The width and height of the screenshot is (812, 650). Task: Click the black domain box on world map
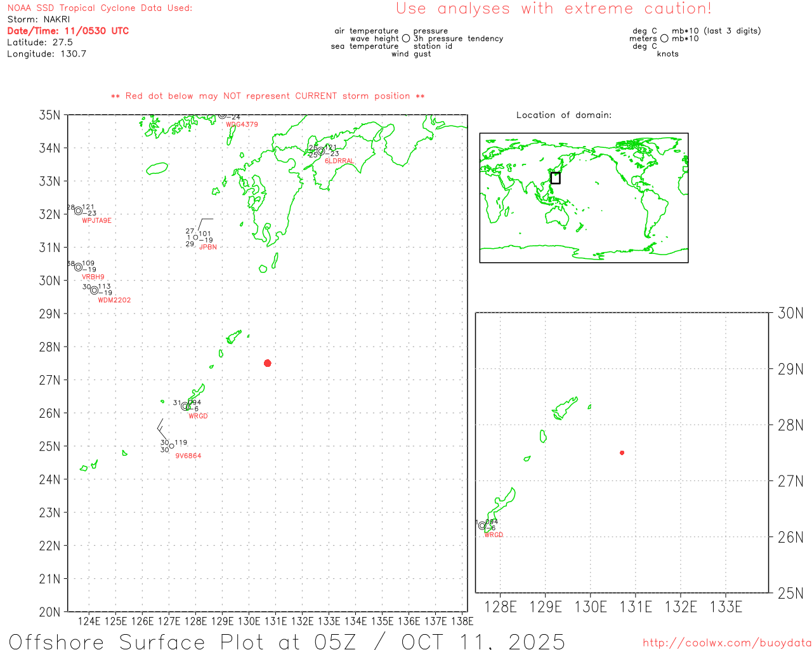coord(555,178)
